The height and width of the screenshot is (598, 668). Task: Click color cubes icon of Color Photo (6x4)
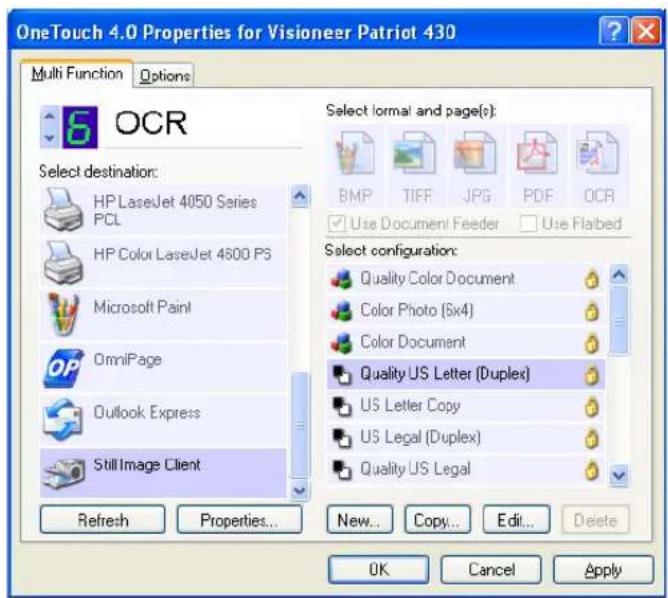(x=342, y=311)
